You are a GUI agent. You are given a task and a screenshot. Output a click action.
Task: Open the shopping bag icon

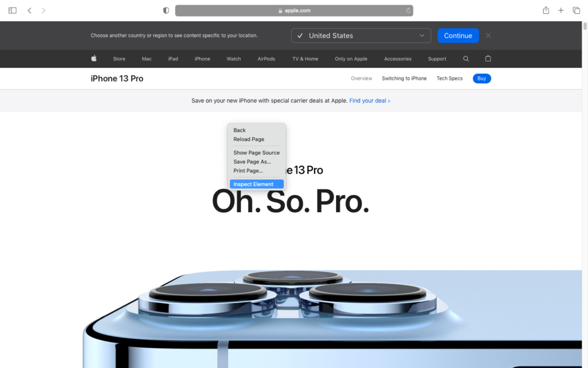tap(488, 58)
